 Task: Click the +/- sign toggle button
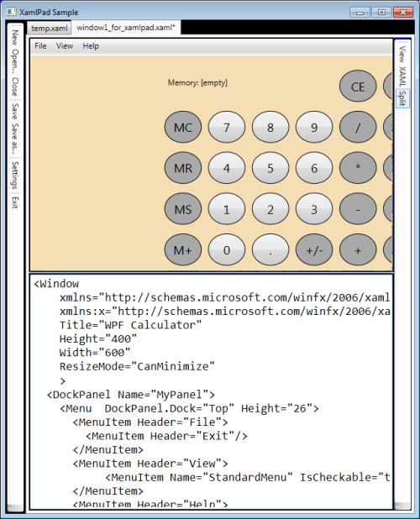pos(314,250)
